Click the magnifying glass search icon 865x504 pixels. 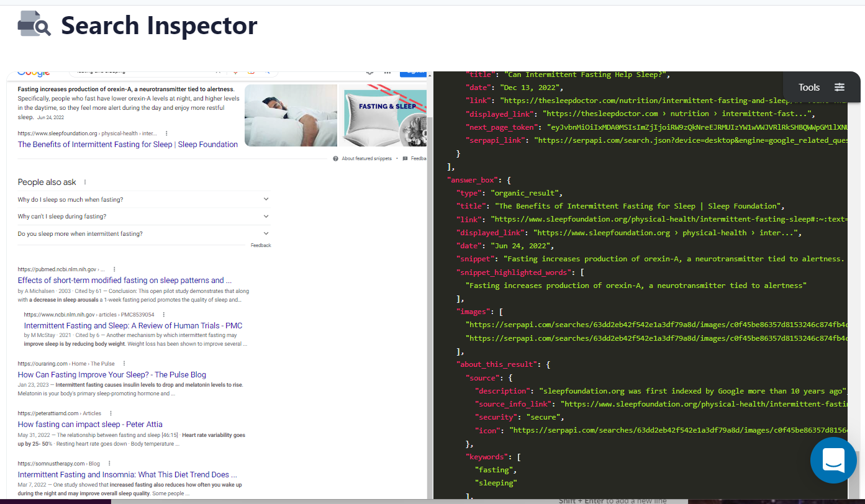[268, 73]
